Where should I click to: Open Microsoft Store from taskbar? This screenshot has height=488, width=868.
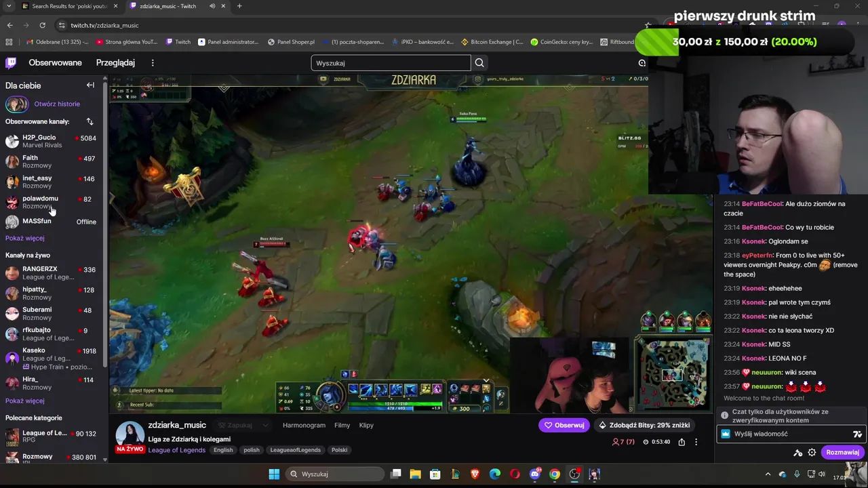pyautogui.click(x=435, y=474)
